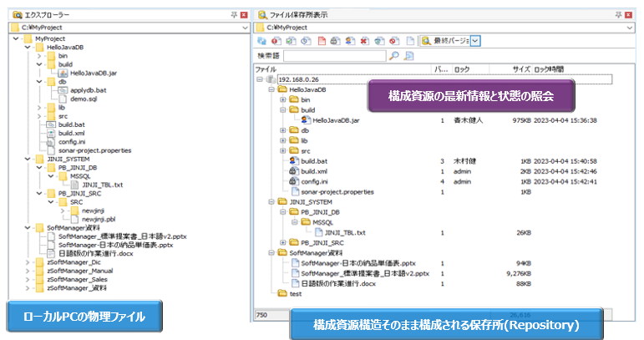The image size is (644, 340).
Task: Collapse the MyProject root folder in Explorer
Action: point(18,38)
